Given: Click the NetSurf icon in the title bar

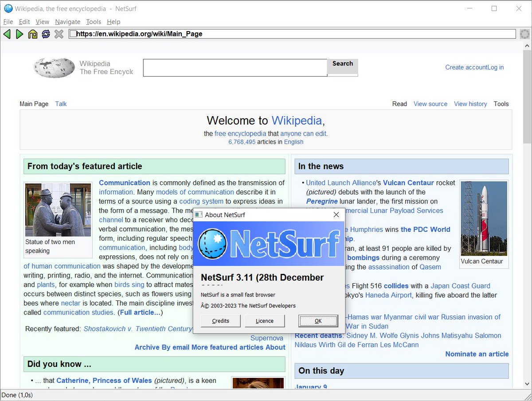Looking at the screenshot, I should (x=8, y=8).
